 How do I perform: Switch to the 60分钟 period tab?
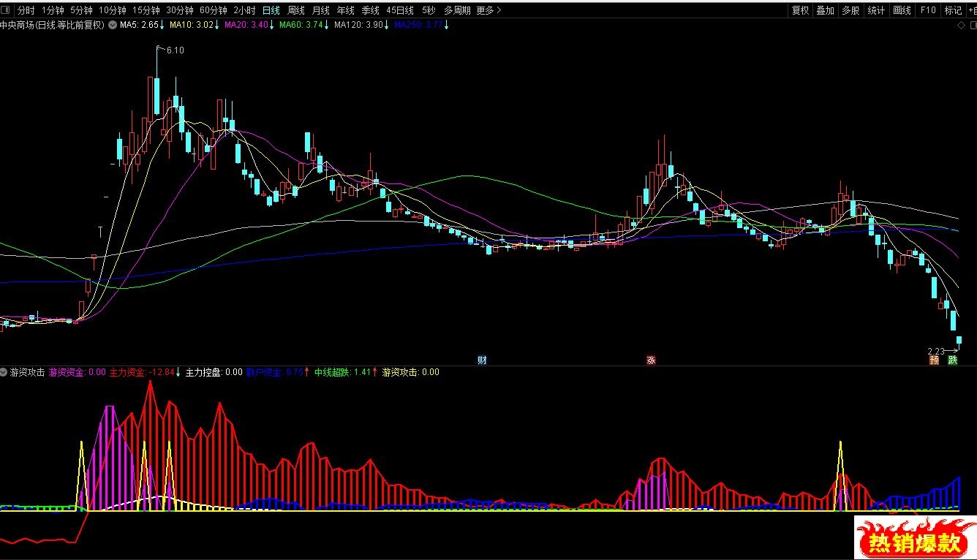click(214, 10)
